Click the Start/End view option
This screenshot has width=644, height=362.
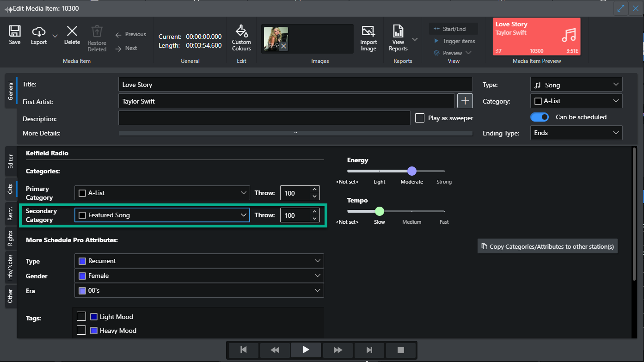click(x=454, y=29)
